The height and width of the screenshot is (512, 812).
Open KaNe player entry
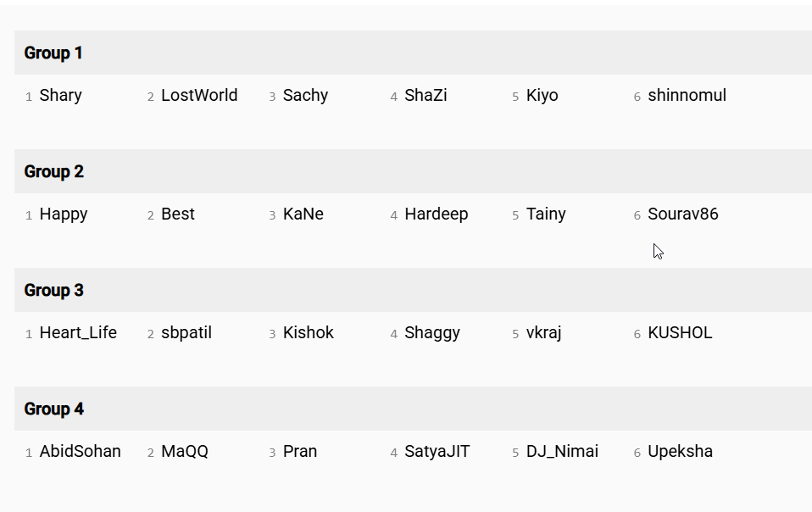coord(303,214)
